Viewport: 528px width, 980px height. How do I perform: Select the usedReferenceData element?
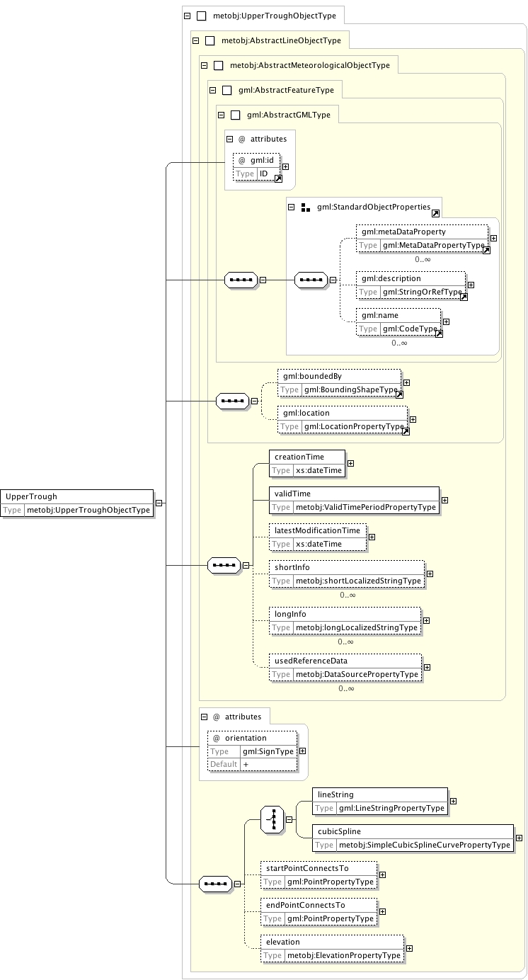point(345,668)
